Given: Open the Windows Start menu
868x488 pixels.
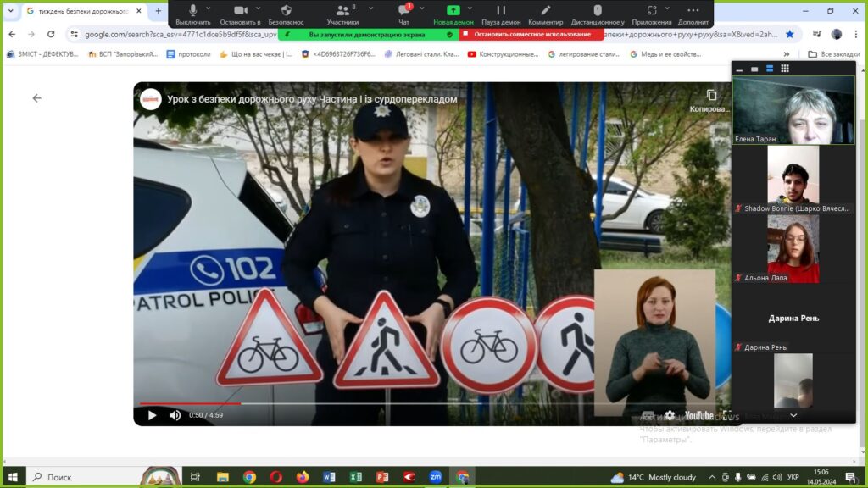Looking at the screenshot, I should tap(13, 477).
